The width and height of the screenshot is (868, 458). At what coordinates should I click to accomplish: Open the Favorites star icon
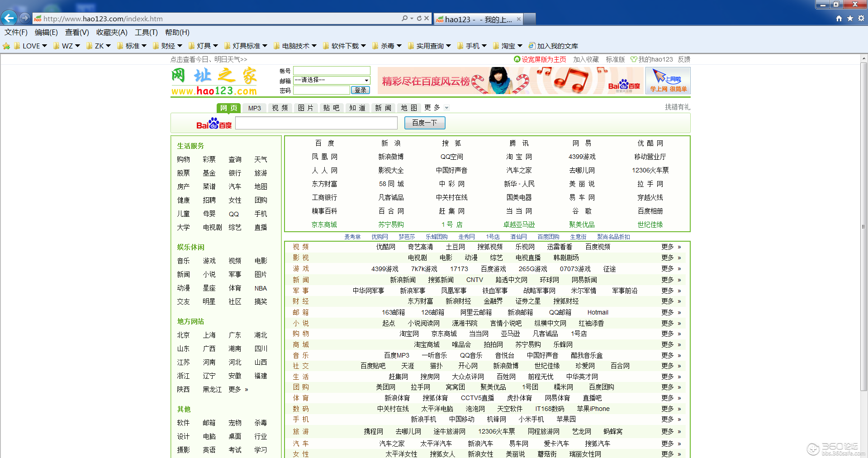pyautogui.click(x=850, y=18)
